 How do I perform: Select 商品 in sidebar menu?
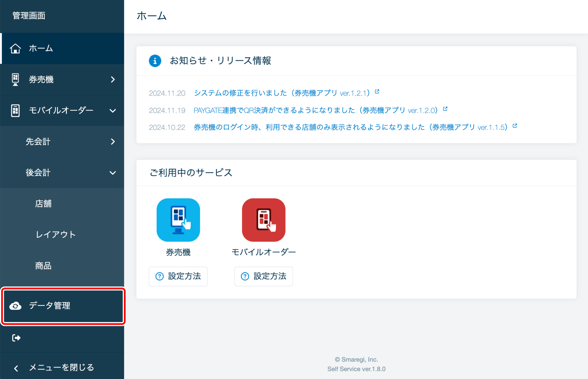point(43,266)
